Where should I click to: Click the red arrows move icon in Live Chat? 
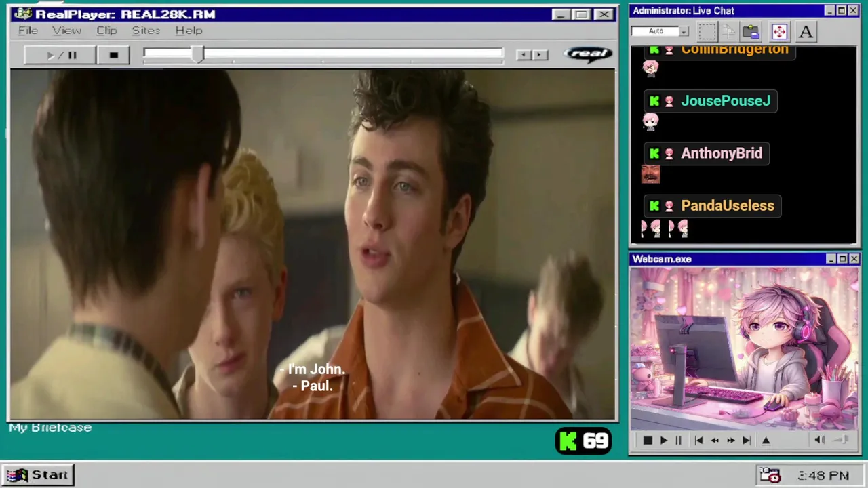778,31
